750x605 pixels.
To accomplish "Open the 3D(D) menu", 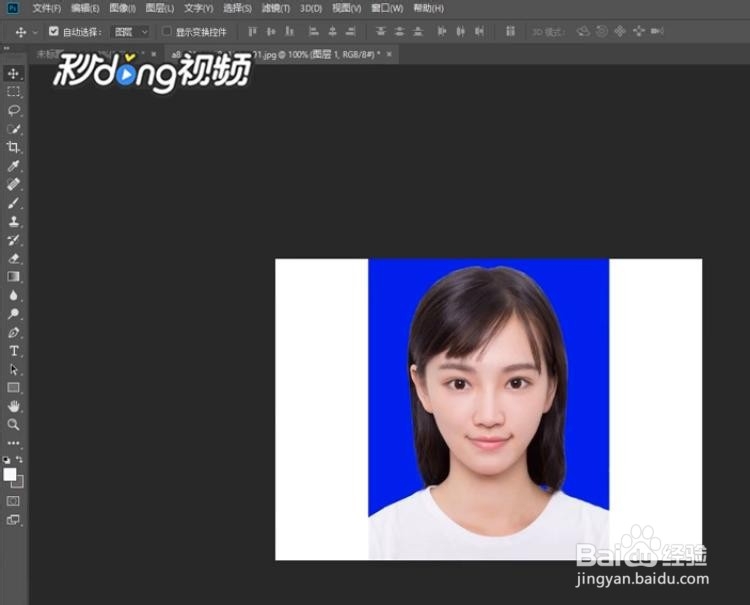I will click(x=311, y=8).
